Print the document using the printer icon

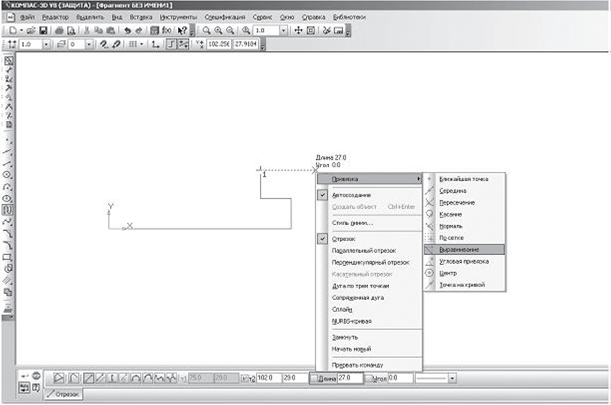coord(59,30)
